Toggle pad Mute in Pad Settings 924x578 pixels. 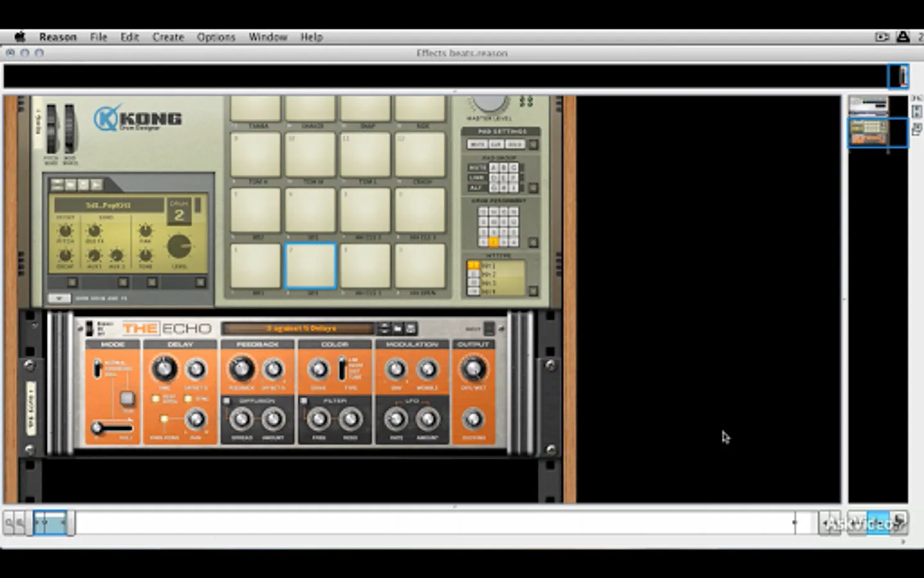click(477, 144)
